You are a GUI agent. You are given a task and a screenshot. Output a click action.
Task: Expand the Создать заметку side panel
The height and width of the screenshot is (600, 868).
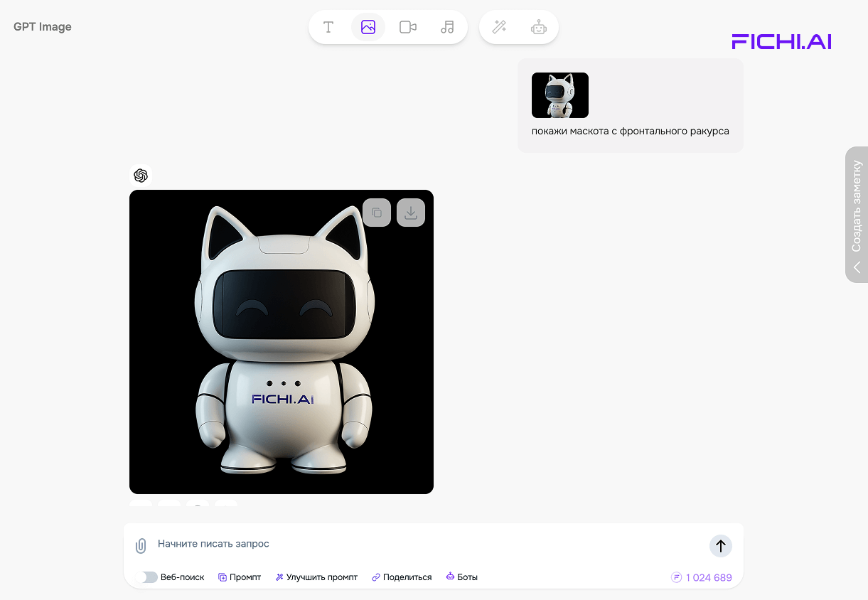click(x=857, y=215)
